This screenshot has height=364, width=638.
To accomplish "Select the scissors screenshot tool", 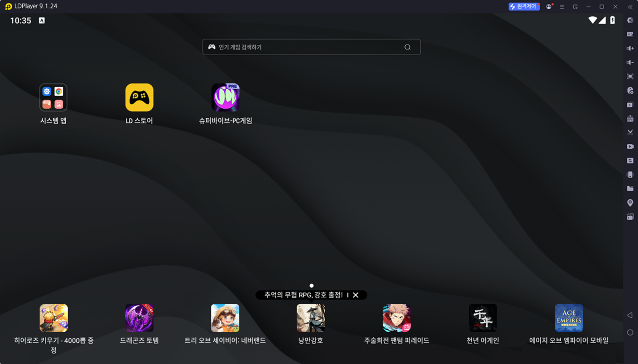I will click(x=630, y=132).
